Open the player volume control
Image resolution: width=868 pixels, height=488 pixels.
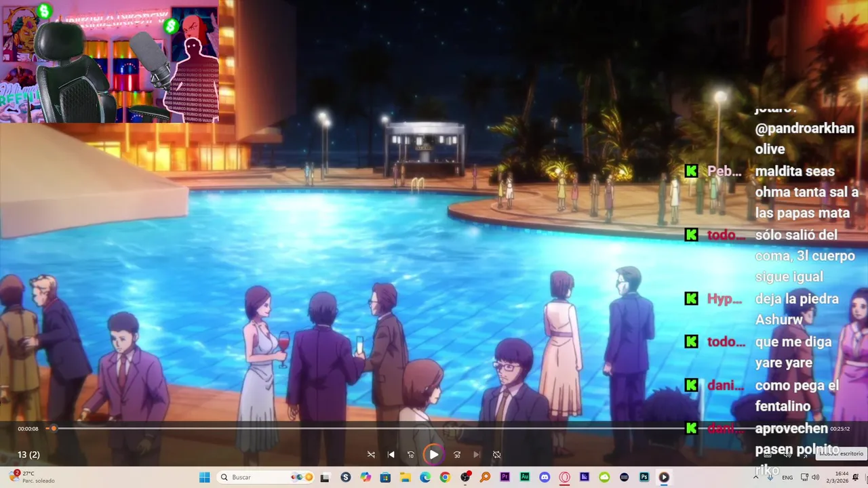(787, 455)
